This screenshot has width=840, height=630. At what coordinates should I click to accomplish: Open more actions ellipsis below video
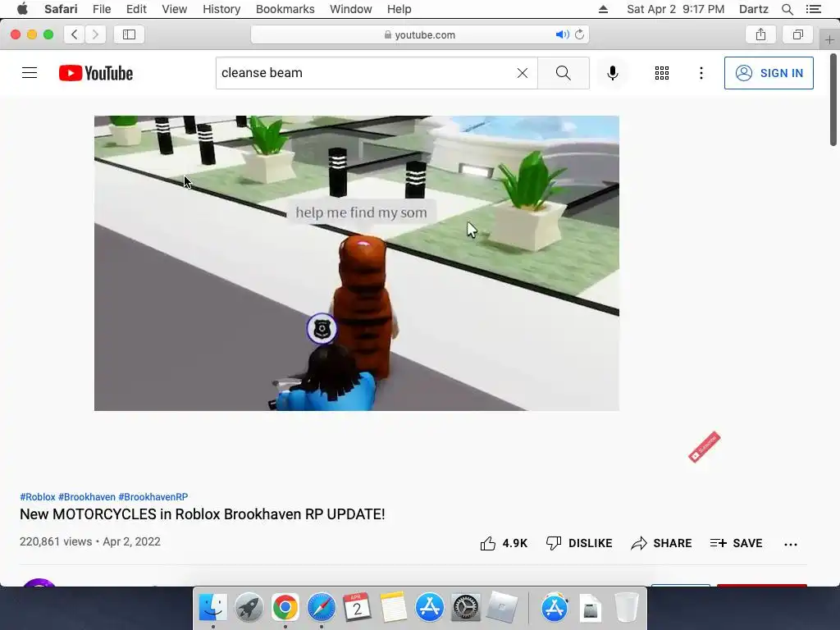pos(790,545)
